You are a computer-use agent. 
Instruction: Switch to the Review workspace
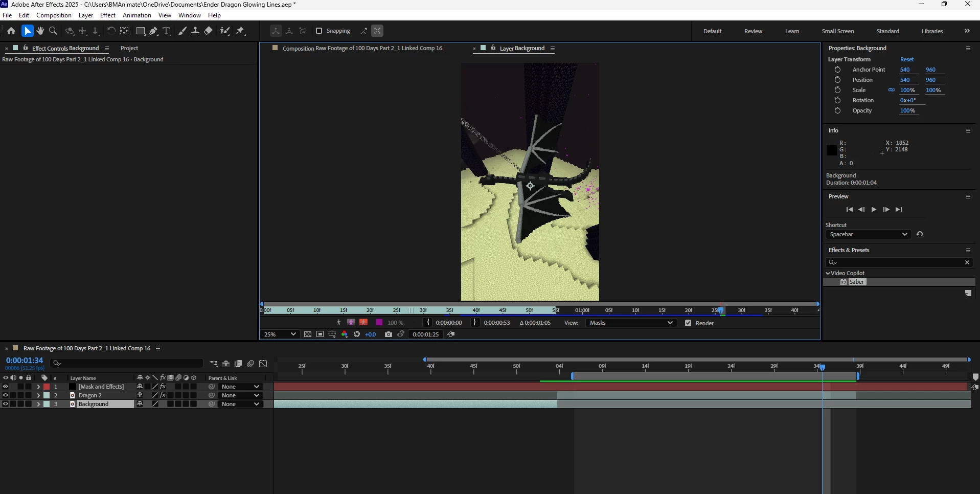click(753, 31)
